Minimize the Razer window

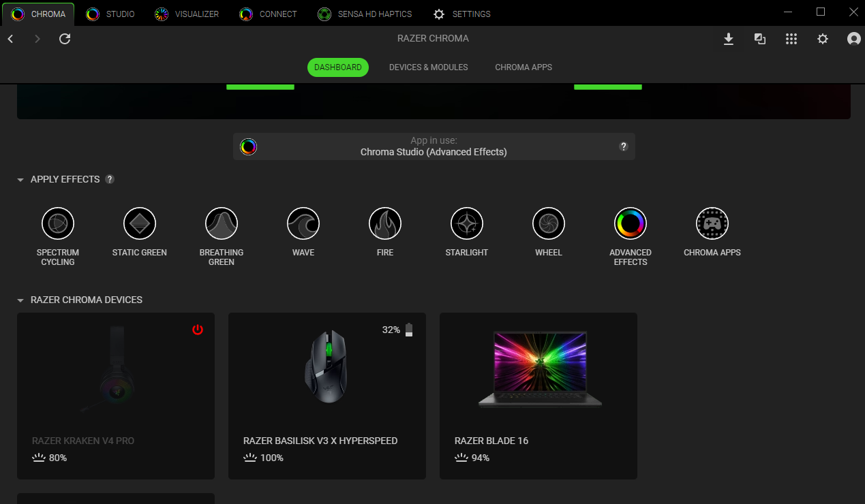pyautogui.click(x=789, y=12)
